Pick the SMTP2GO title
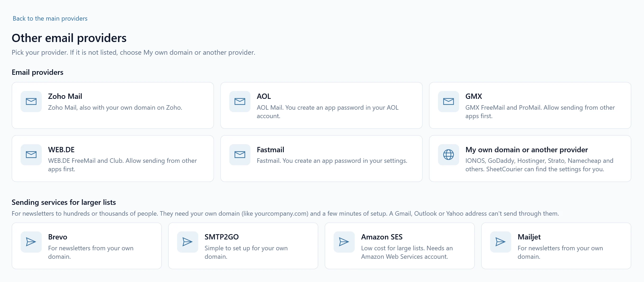The image size is (644, 282). tap(222, 237)
